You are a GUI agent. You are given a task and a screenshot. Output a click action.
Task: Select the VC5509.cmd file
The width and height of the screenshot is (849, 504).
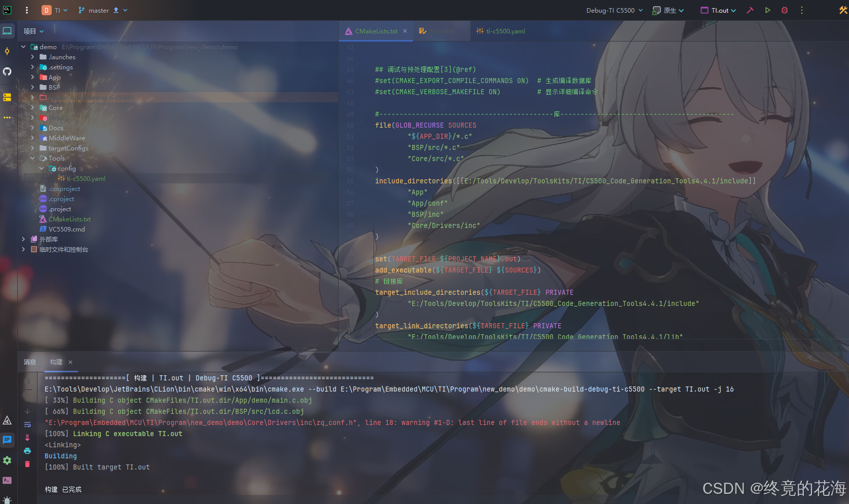tap(62, 229)
